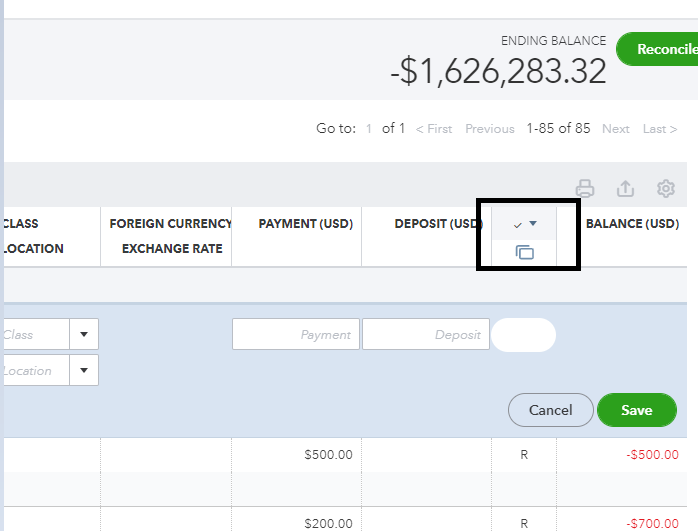Click the export upload icon
This screenshot has height=531, width=698.
tap(626, 188)
